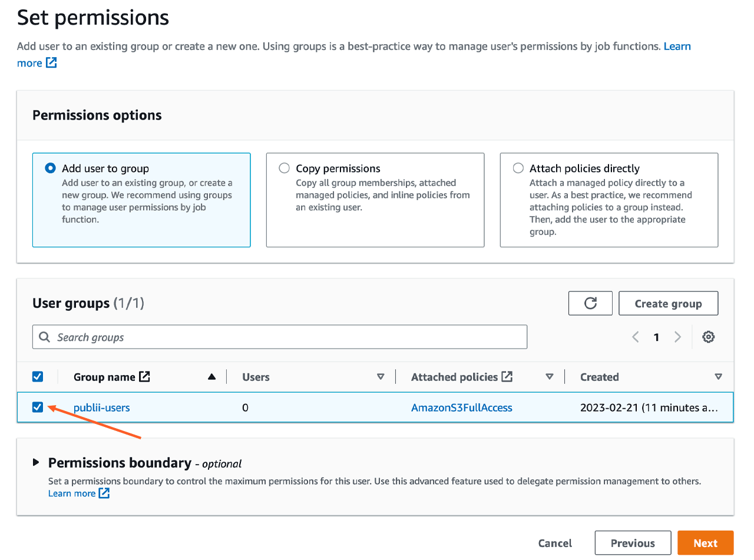Click the refresh user groups icon
The height and width of the screenshot is (560, 754).
[590, 303]
